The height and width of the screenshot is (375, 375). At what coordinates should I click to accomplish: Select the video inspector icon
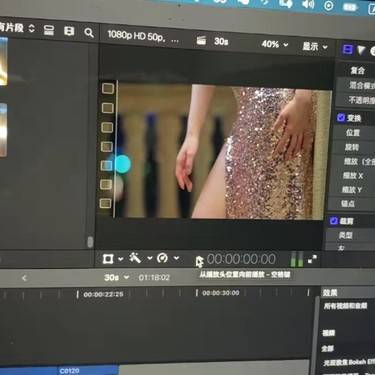[x=348, y=50]
